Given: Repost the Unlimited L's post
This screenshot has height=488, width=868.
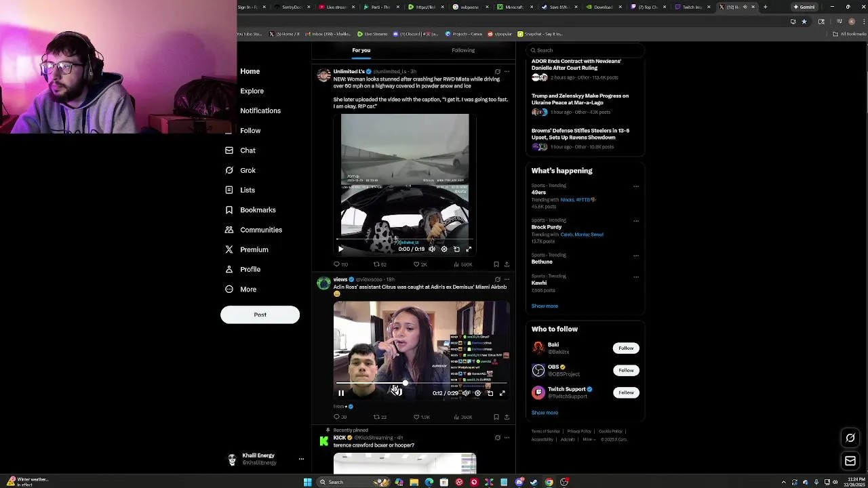Looking at the screenshot, I should [x=376, y=264].
